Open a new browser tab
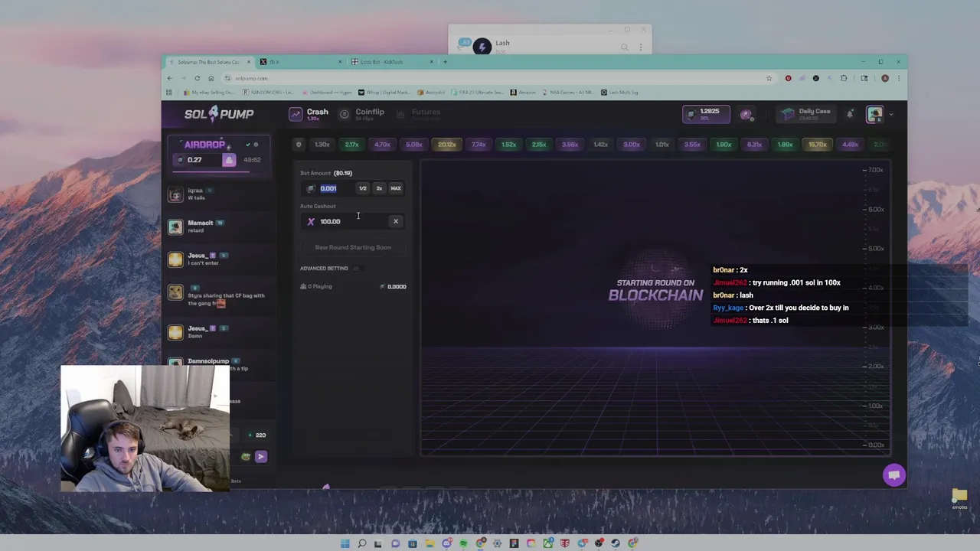Image resolution: width=980 pixels, height=551 pixels. coord(445,62)
